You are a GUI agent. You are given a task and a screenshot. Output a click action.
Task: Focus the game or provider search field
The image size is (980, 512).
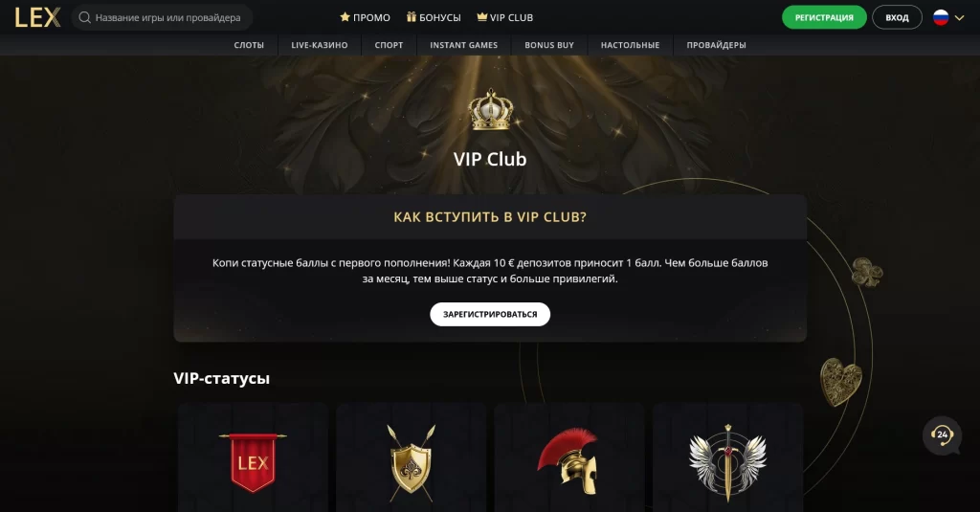tap(163, 17)
